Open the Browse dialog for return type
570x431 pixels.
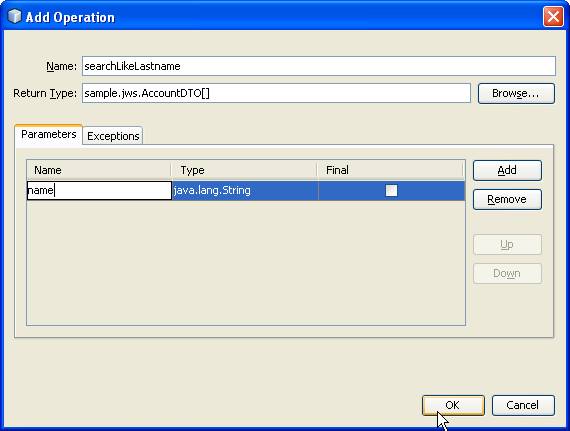pos(516,93)
